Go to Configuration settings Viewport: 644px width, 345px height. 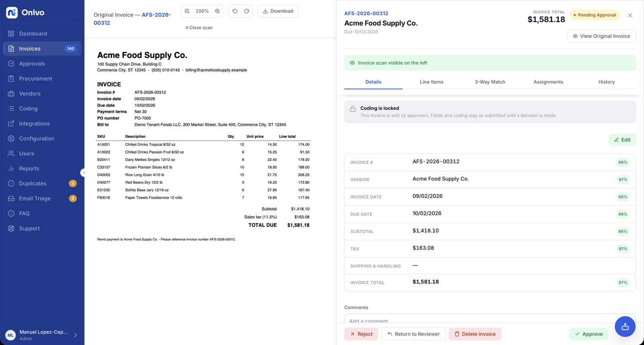point(42,139)
